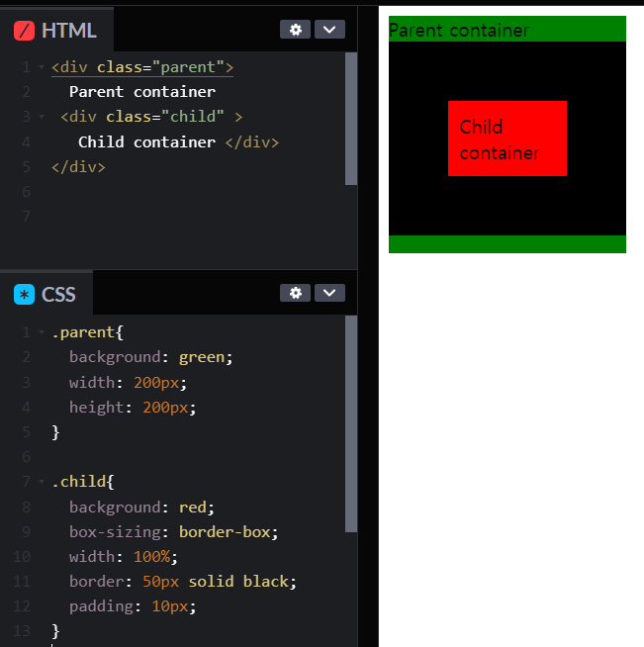Click the red Child container box in preview
The width and height of the screenshot is (644, 647).
click(507, 139)
